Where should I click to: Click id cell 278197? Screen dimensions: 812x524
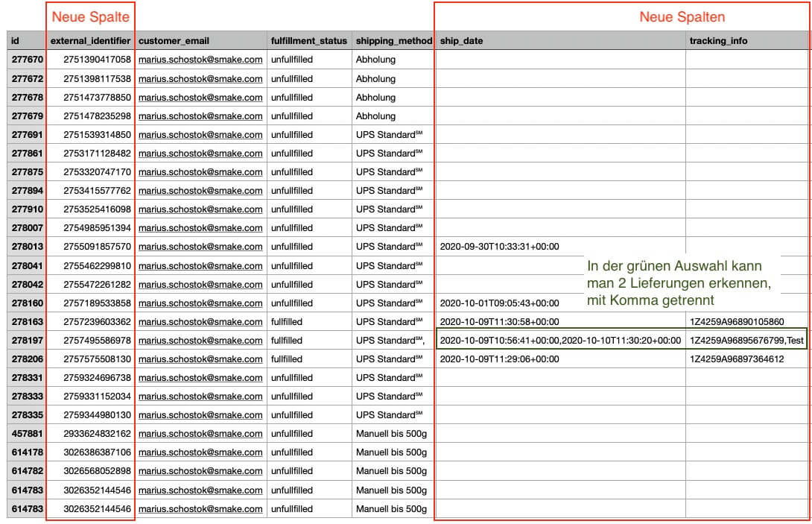pyautogui.click(x=26, y=341)
